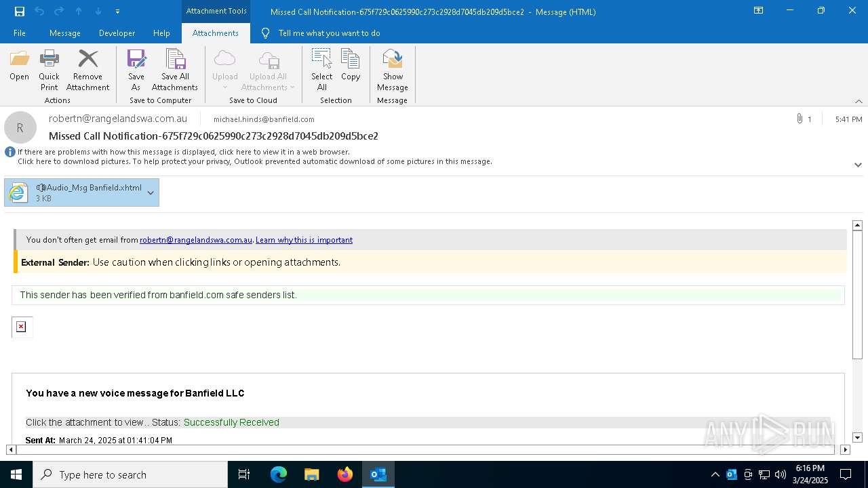This screenshot has height=488, width=868.
Task: Click recipient michael.hinds@banfield.com
Action: [x=264, y=119]
